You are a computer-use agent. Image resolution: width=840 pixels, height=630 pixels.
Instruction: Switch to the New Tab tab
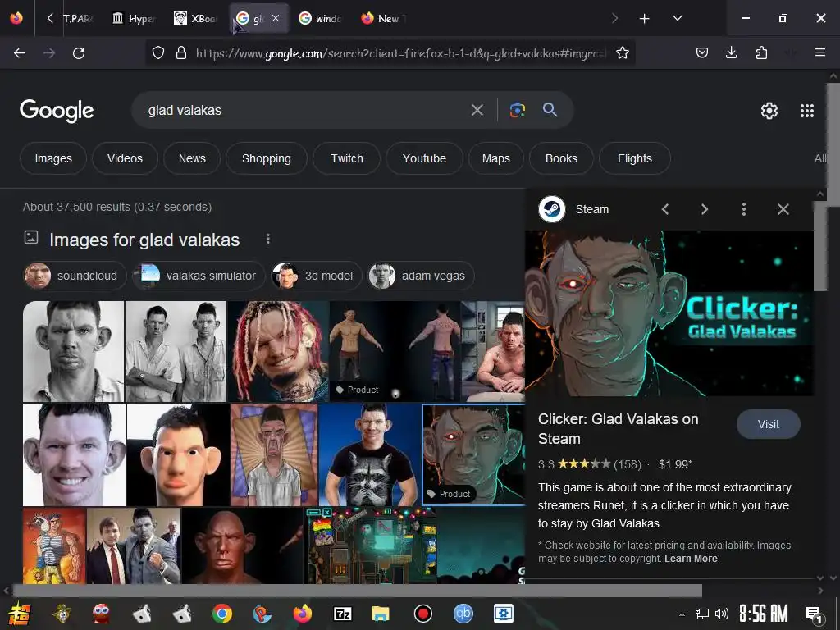[382, 19]
